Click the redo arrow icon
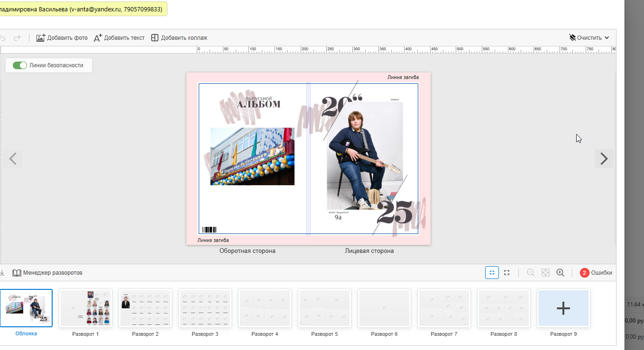The image size is (644, 350). pyautogui.click(x=17, y=38)
